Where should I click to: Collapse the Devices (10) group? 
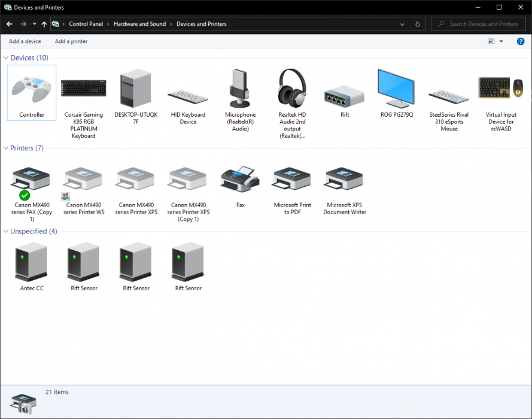[x=6, y=57]
